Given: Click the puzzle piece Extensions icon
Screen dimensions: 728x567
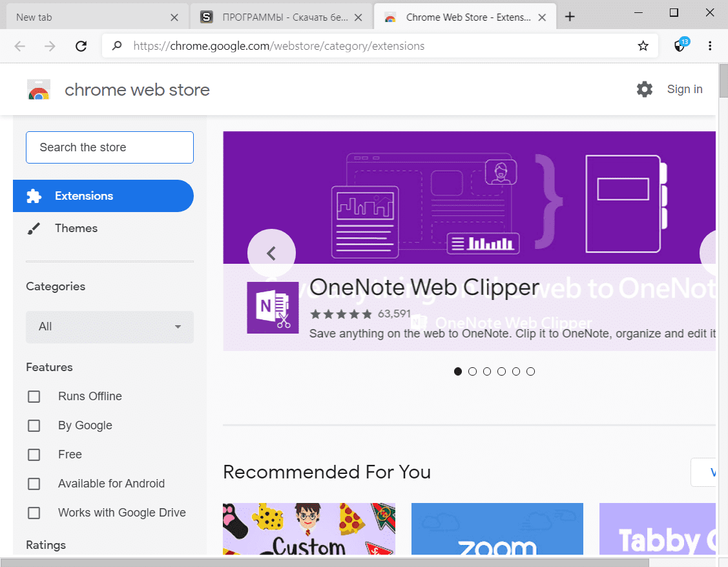Looking at the screenshot, I should tap(34, 196).
